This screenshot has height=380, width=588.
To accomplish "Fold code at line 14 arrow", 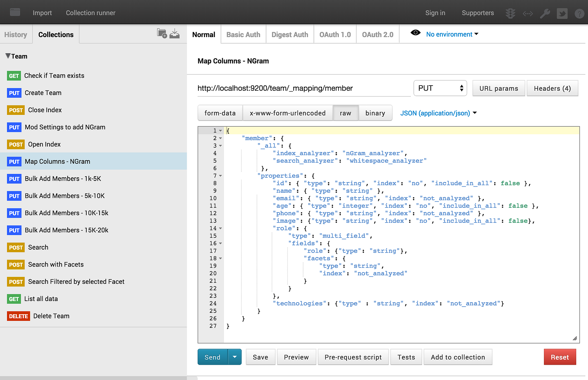I will [220, 228].
